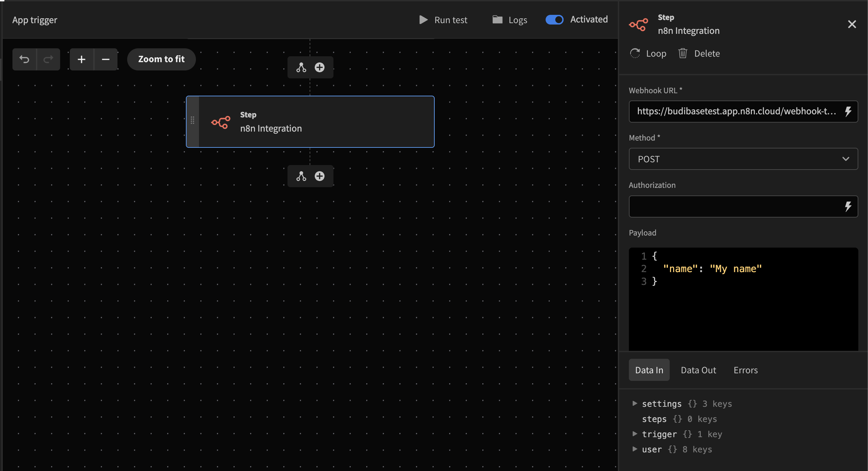
Task: Click Run test button
Action: point(443,20)
